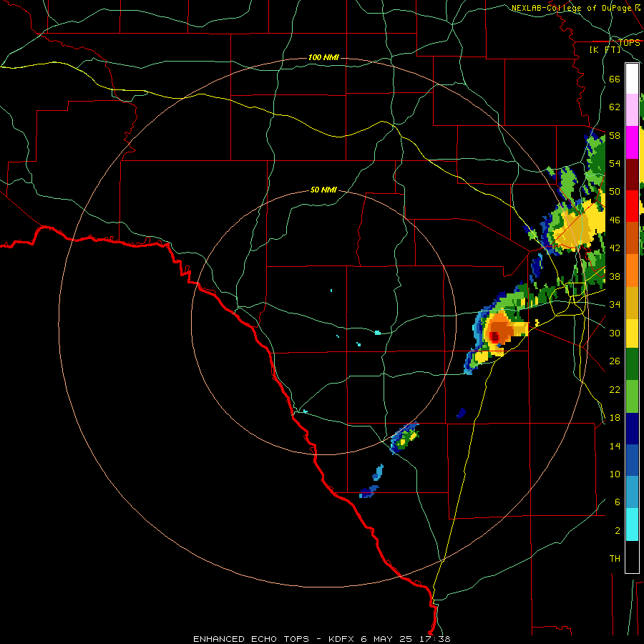Click the 26 legend value
Viewport: 644px width, 644px height.
pyautogui.click(x=615, y=361)
